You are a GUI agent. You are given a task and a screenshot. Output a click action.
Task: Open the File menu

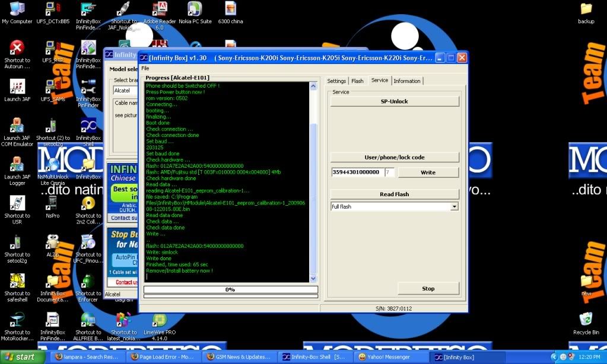145,68
